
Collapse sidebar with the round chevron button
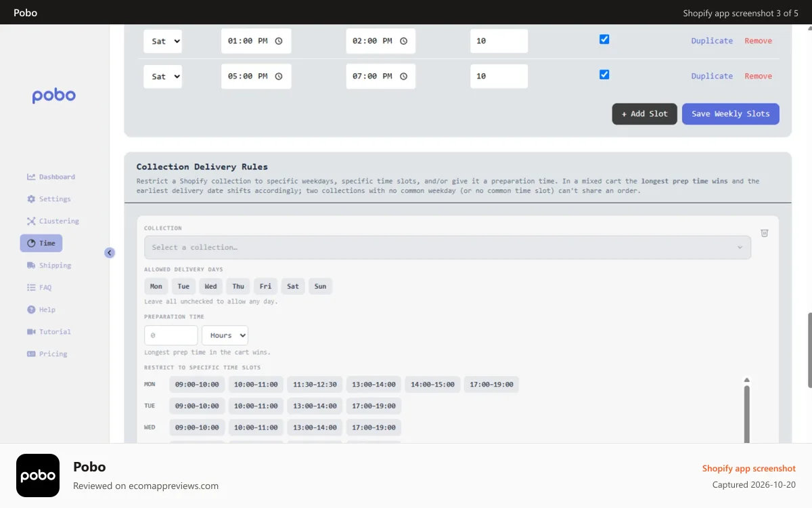pos(110,253)
